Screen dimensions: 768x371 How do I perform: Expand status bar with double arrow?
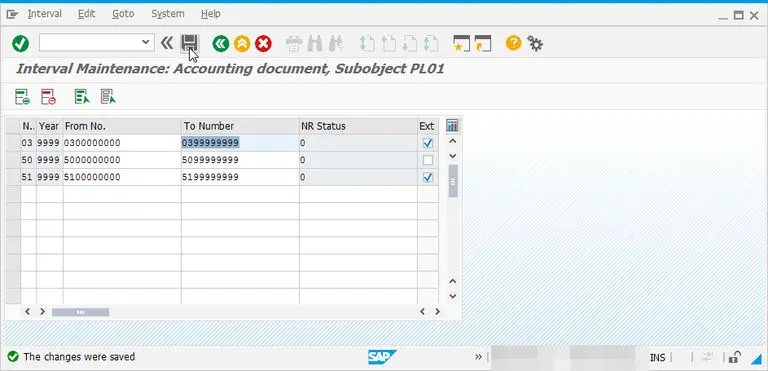click(x=479, y=357)
